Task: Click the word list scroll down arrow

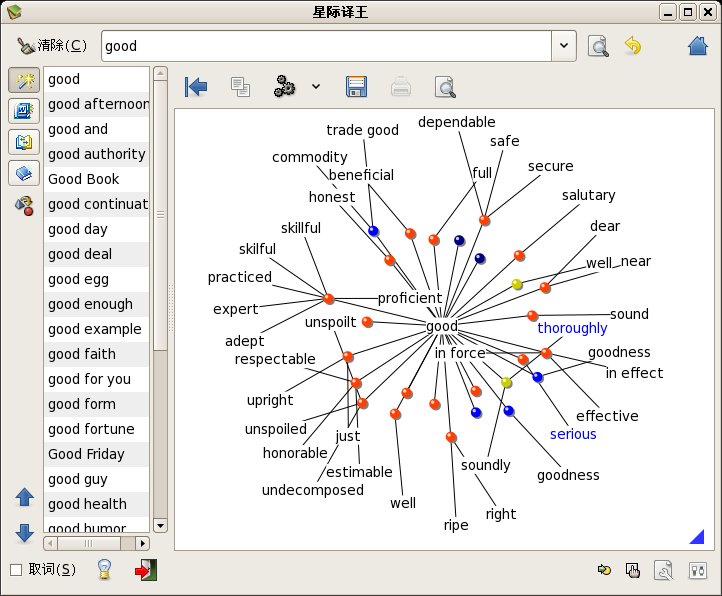Action: pyautogui.click(x=160, y=526)
